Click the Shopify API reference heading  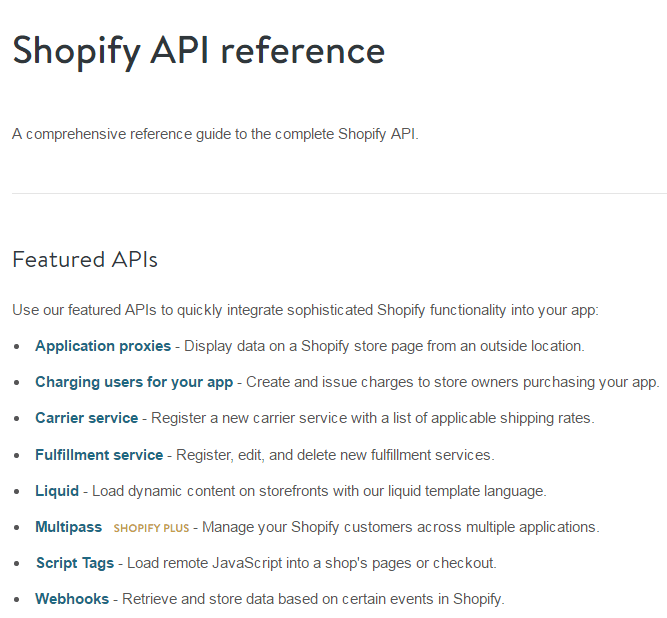tap(199, 51)
